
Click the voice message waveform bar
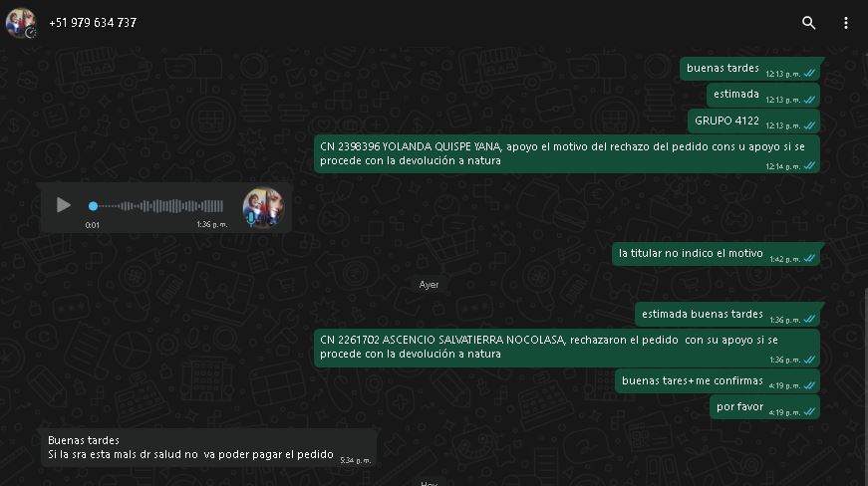coord(156,206)
